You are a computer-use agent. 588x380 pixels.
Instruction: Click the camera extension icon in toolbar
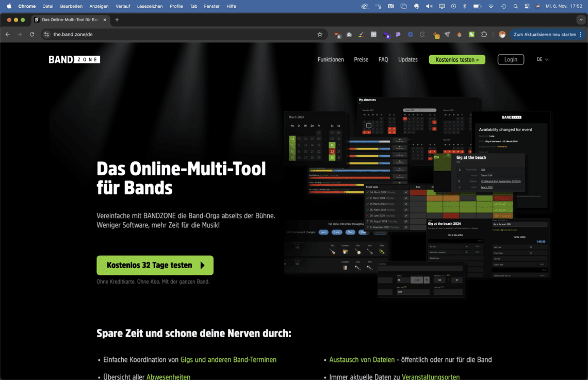pyautogui.click(x=349, y=35)
